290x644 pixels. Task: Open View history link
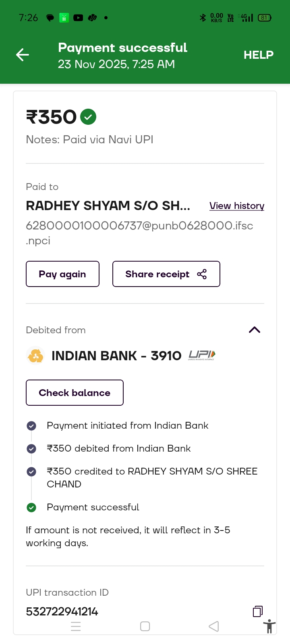pyautogui.click(x=236, y=206)
